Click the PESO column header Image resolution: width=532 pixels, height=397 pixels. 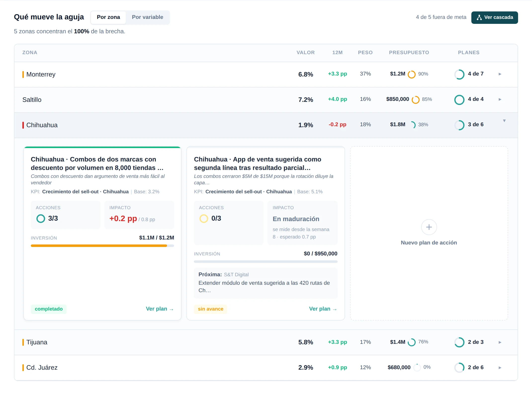[365, 52]
